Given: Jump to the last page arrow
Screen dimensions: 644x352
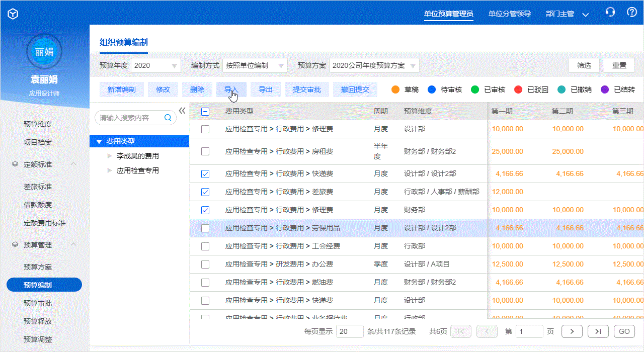Looking at the screenshot, I should click(x=597, y=331).
